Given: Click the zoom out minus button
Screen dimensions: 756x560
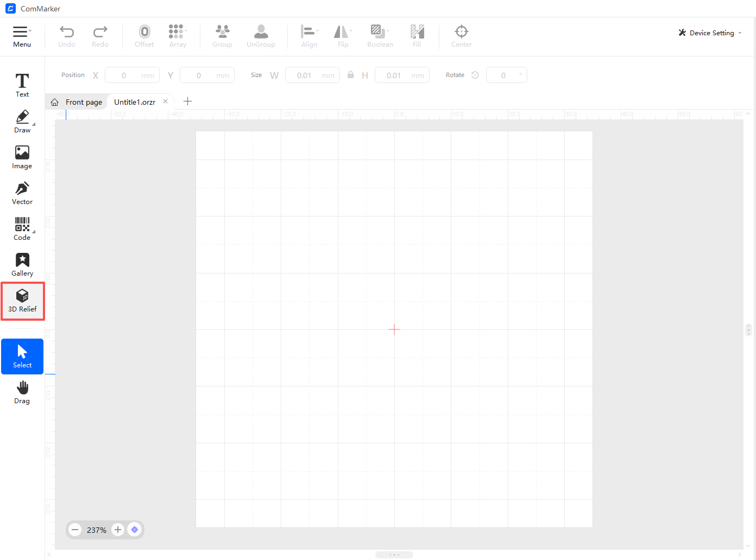Looking at the screenshot, I should point(75,530).
